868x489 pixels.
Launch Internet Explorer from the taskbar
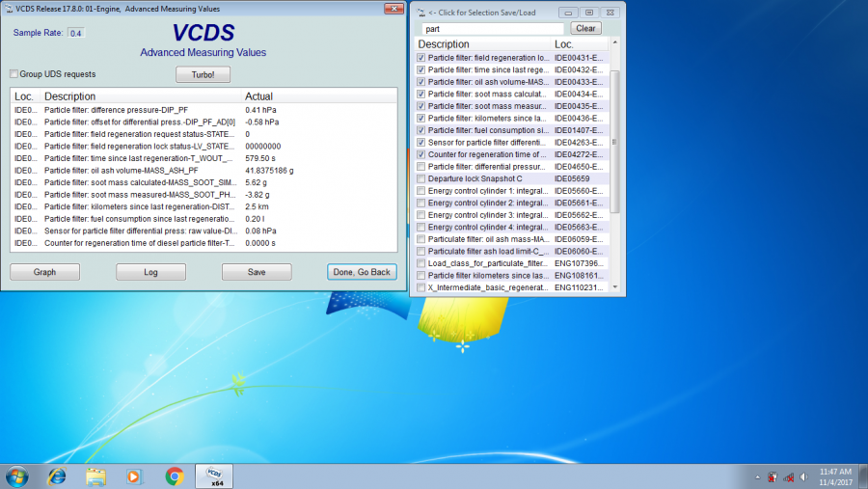pos(57,475)
